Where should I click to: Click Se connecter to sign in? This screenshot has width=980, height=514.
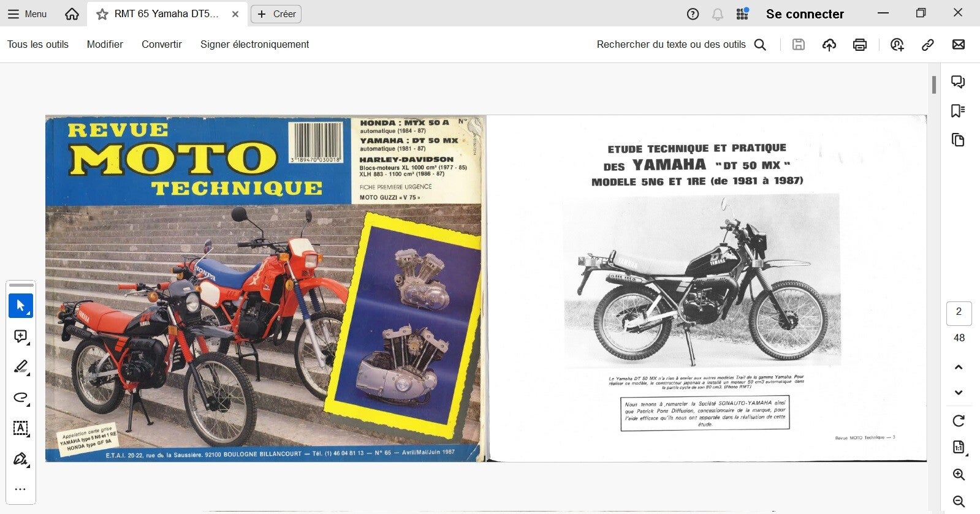[x=805, y=13]
